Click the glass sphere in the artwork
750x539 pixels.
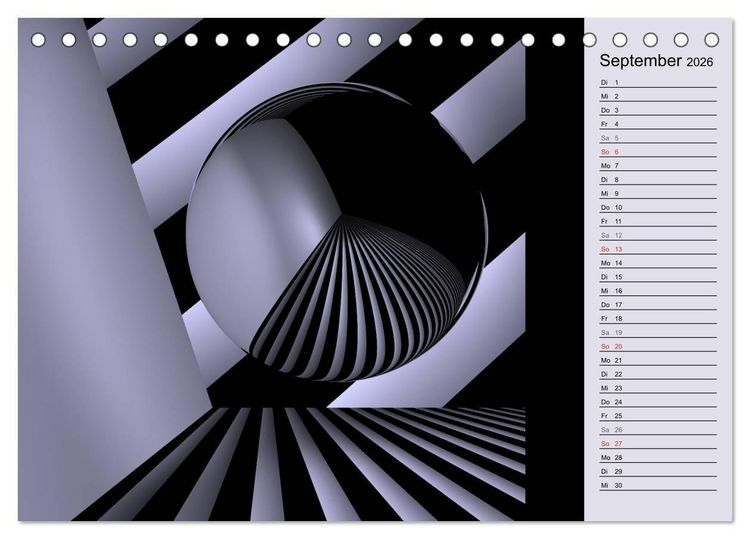pos(337,232)
